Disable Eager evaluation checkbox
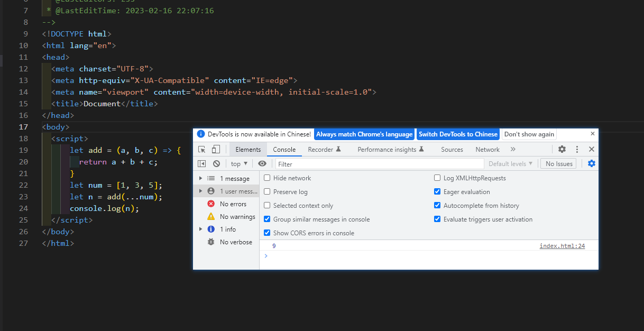 (x=437, y=192)
